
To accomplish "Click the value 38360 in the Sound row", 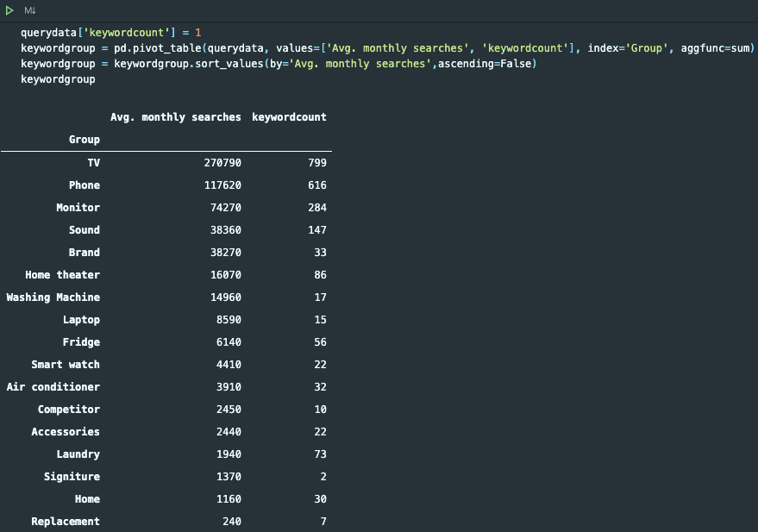I will pos(226,230).
